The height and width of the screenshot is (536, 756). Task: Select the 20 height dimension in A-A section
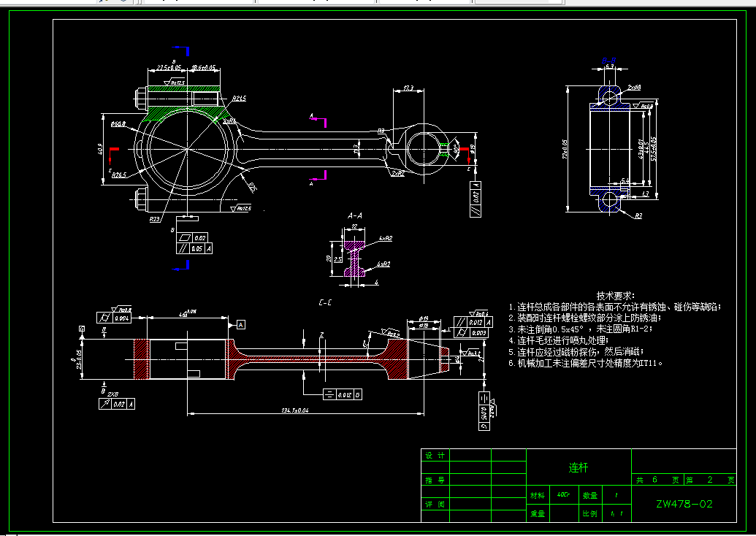click(329, 259)
